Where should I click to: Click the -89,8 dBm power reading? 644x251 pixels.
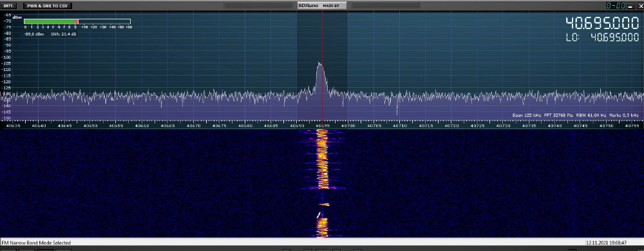[x=35, y=34]
